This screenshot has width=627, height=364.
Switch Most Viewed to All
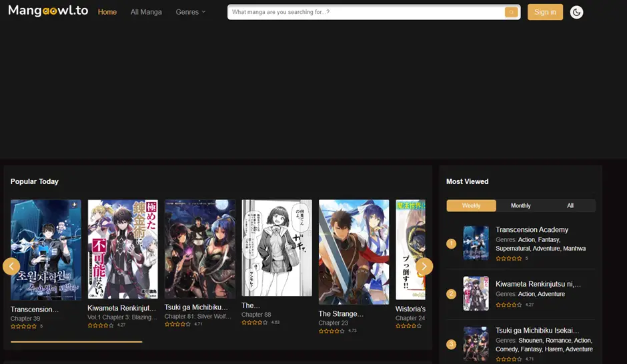[x=570, y=205]
